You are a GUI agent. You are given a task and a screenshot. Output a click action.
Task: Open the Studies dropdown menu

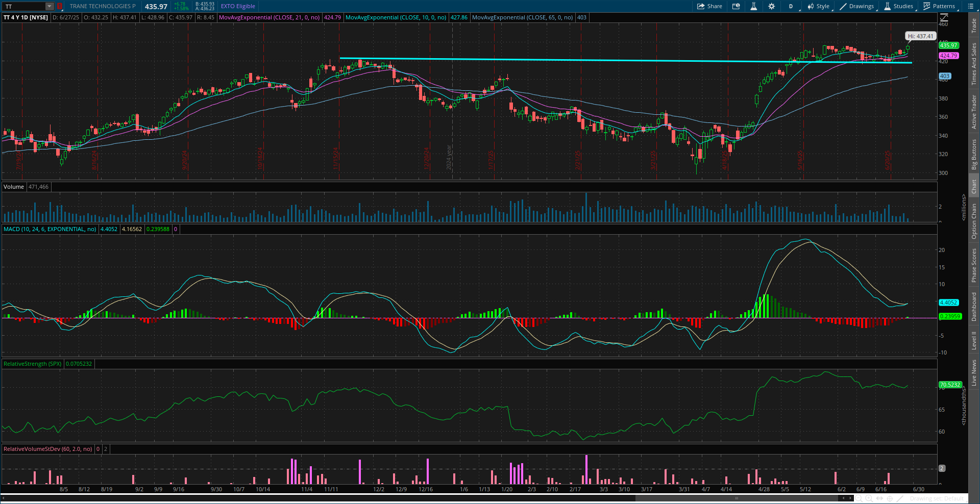click(x=899, y=6)
